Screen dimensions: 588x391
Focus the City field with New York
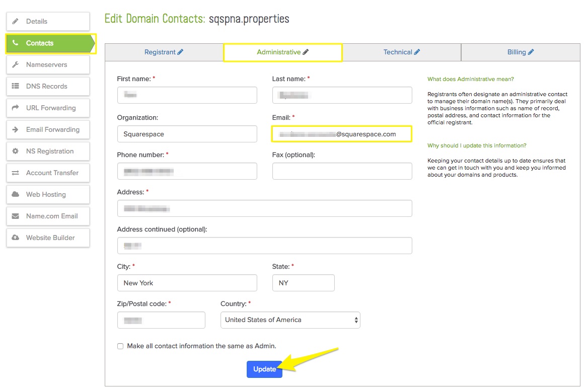(x=187, y=283)
